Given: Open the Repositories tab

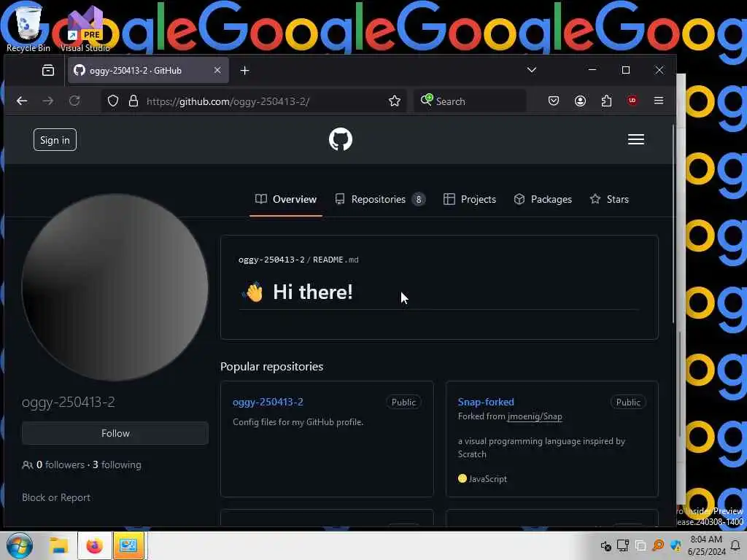Looking at the screenshot, I should [379, 199].
